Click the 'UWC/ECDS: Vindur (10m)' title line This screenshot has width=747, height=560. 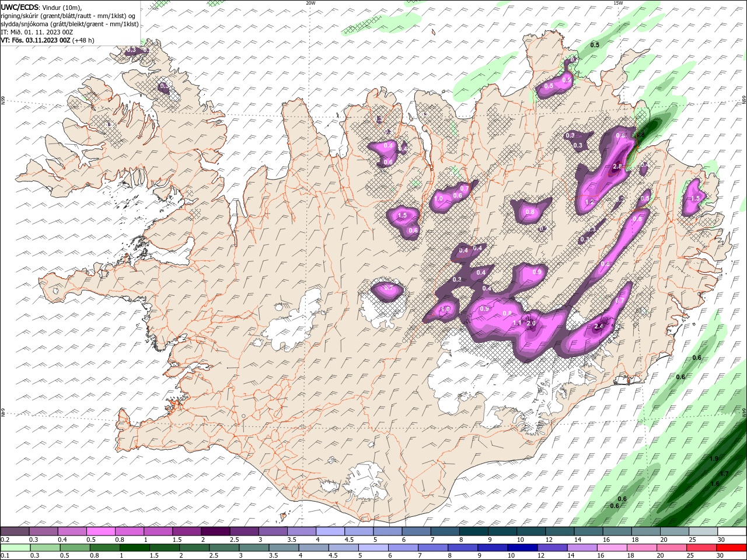(41, 7)
